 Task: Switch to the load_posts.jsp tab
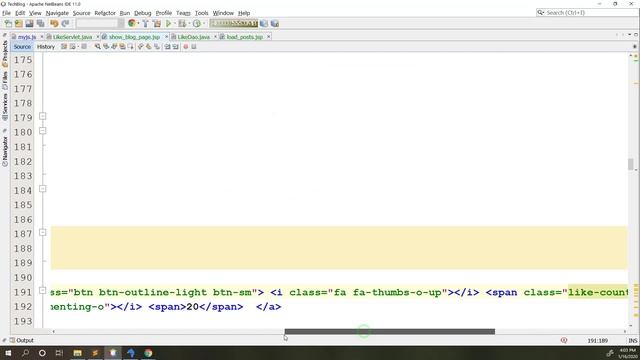tap(244, 37)
